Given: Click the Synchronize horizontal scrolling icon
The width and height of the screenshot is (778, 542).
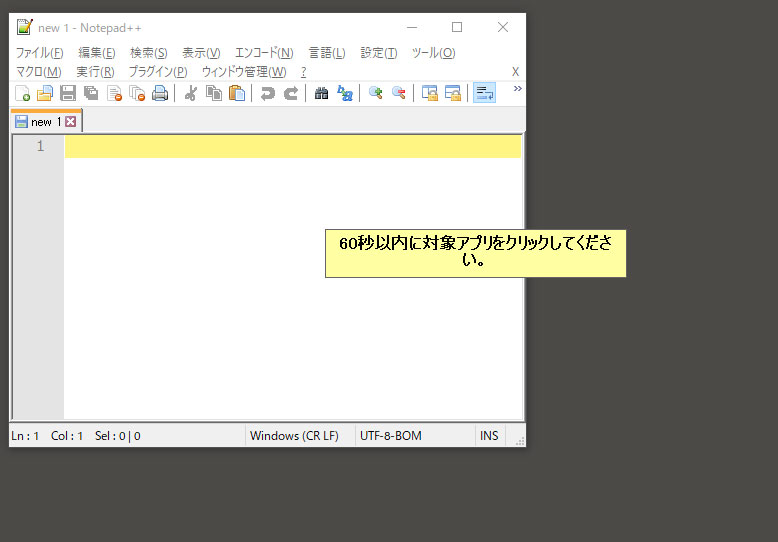Looking at the screenshot, I should tap(453, 93).
